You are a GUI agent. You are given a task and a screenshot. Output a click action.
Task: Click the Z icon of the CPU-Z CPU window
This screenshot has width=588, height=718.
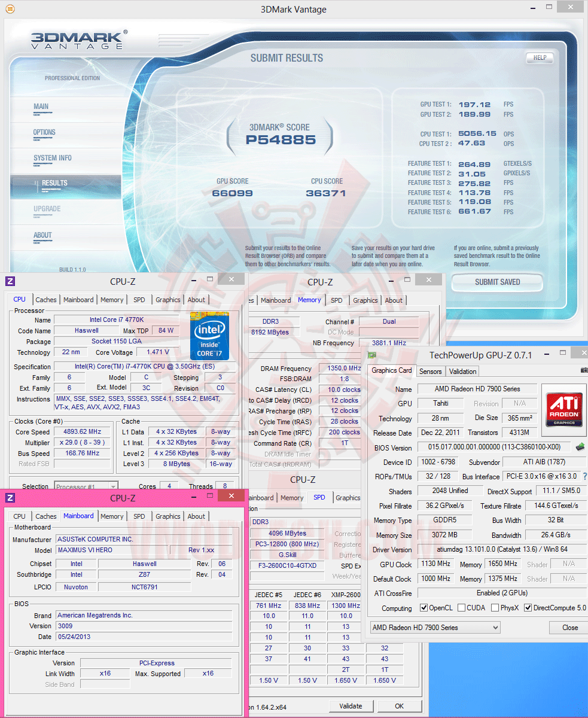pos(10,281)
